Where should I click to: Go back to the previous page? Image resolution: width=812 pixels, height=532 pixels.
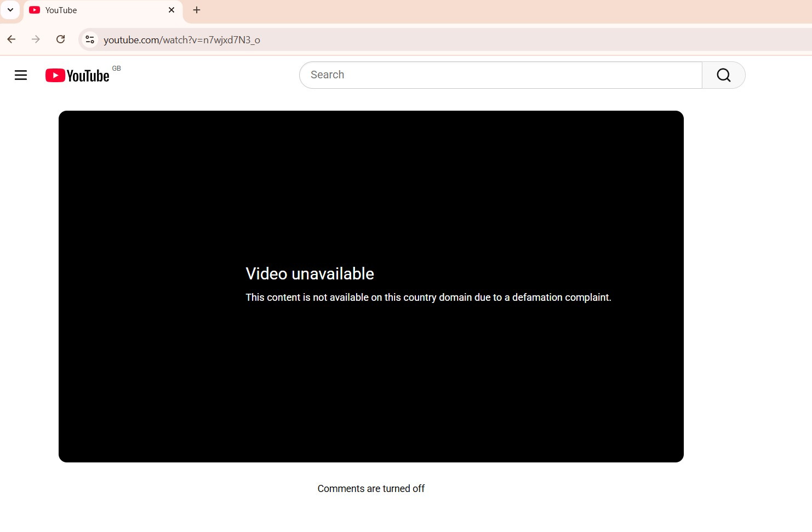pyautogui.click(x=12, y=39)
